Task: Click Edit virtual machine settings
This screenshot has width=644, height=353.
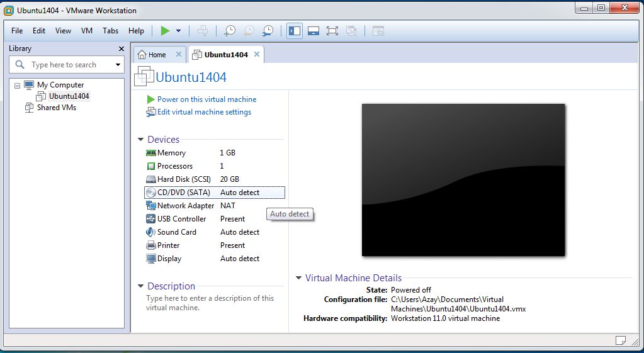Action: coord(204,112)
